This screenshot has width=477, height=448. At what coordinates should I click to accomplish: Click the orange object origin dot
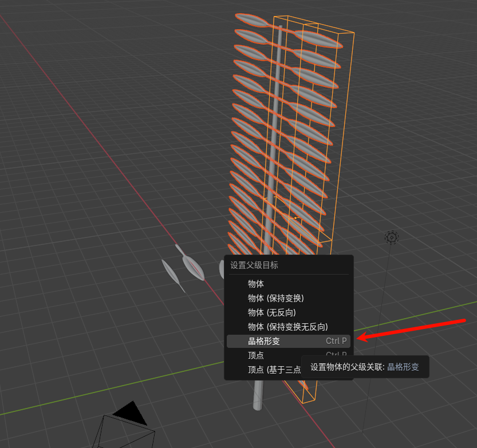[x=295, y=218]
